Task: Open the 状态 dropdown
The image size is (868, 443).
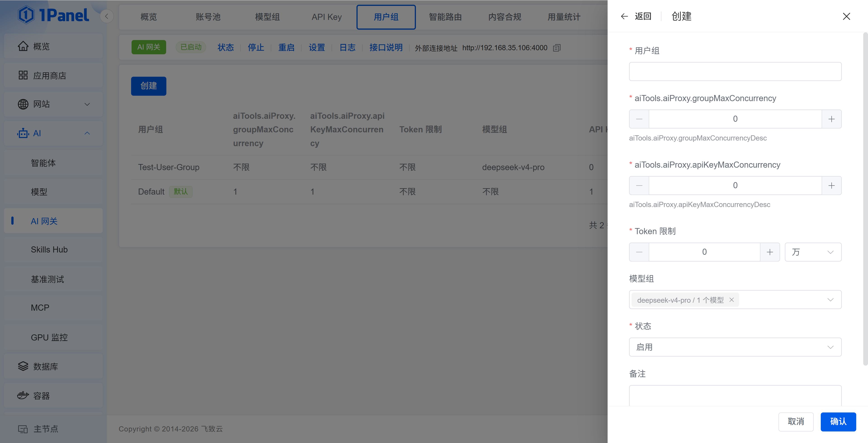Action: [x=735, y=347]
